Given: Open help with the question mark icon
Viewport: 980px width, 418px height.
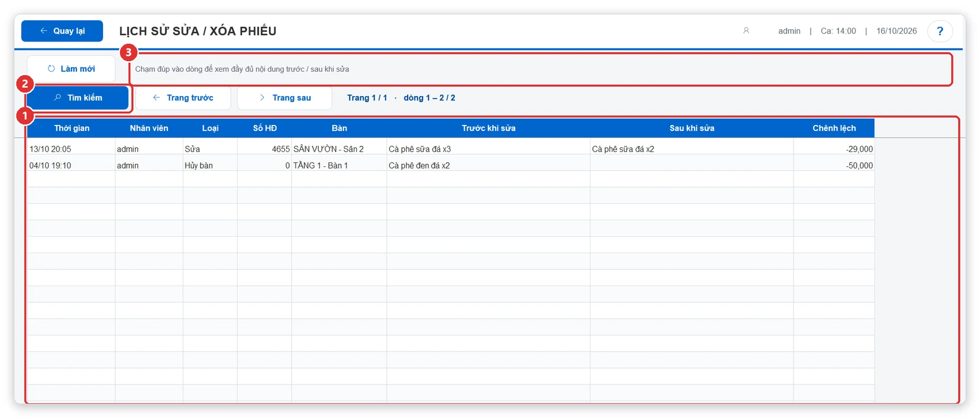Looking at the screenshot, I should click(940, 31).
